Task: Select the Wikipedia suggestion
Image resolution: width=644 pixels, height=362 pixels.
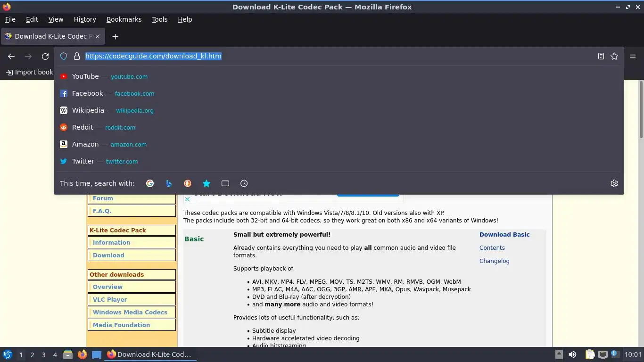Action: pos(339,110)
